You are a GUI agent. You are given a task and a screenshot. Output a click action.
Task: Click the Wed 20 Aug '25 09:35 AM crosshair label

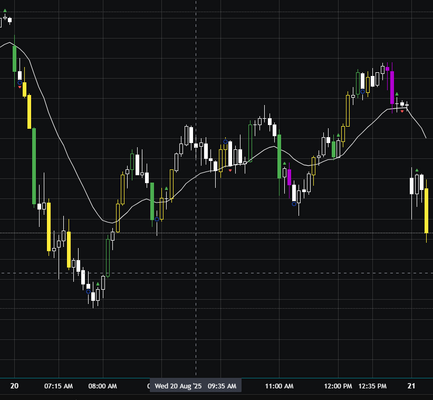point(196,386)
